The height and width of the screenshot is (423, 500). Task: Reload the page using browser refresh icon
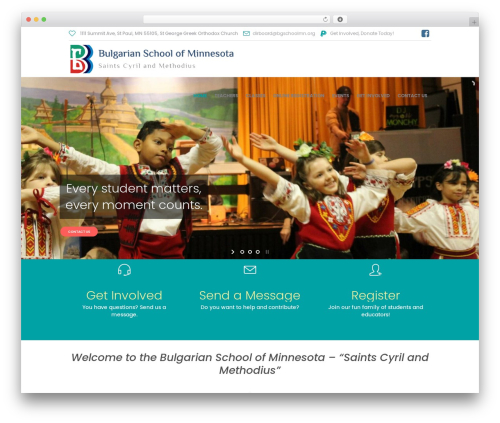[x=325, y=19]
